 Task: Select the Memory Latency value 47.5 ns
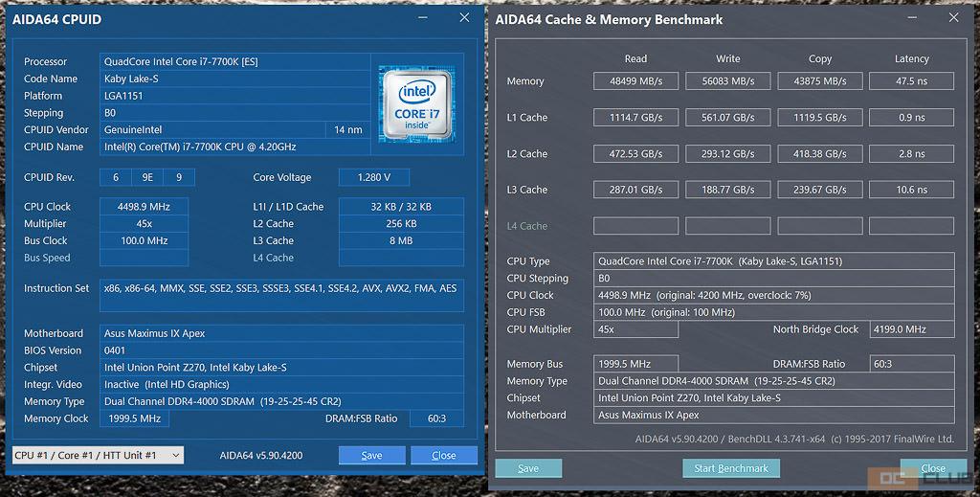pos(912,81)
